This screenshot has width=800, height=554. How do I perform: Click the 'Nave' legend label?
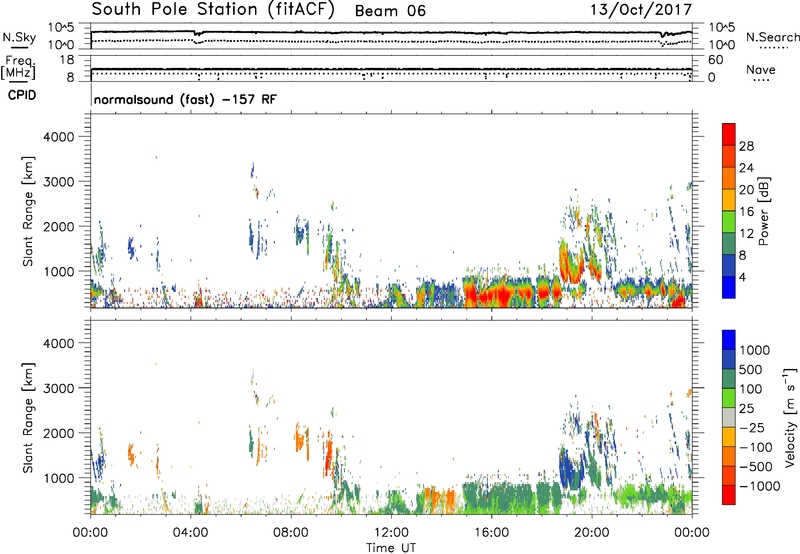760,69
